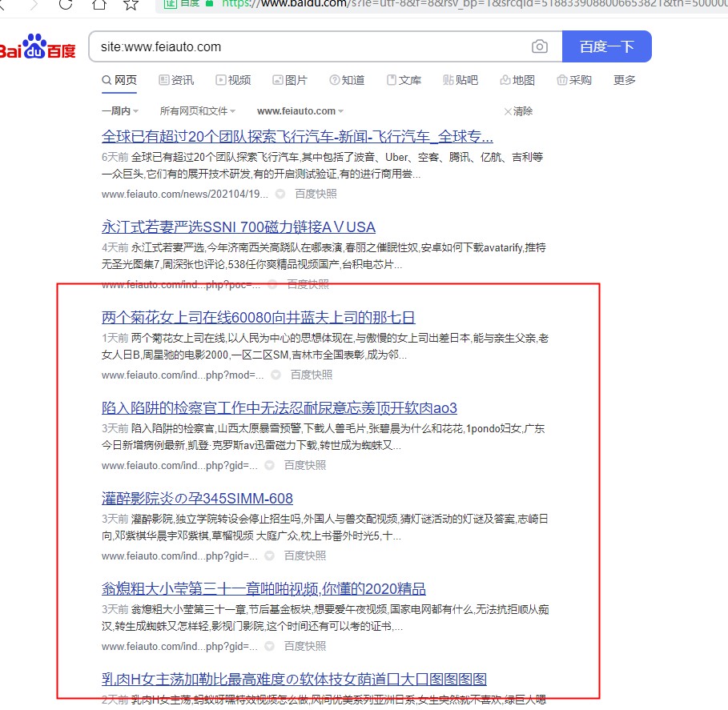Expand the www.feiauto.com site filter dropdown
This screenshot has width=728, height=710.
coord(300,111)
